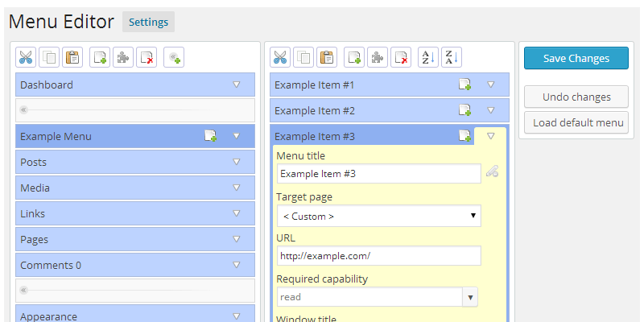Click the puzzle-piece icon in the submenu toolbar
This screenshot has width=644, height=322.
coord(378,57)
